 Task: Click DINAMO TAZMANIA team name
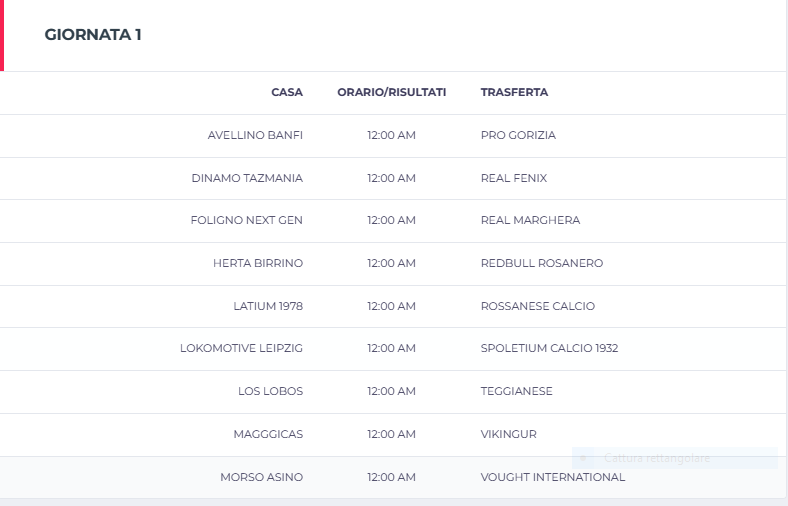coord(247,178)
